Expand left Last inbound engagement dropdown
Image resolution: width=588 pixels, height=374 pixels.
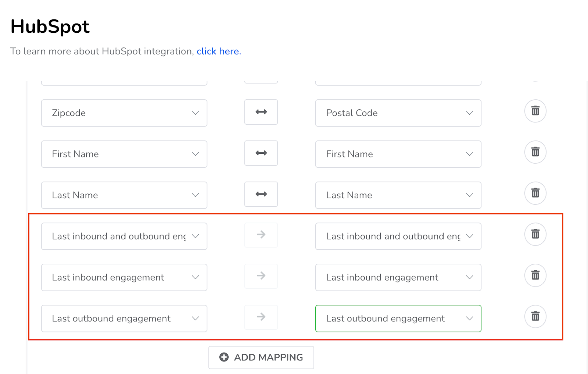coord(124,278)
